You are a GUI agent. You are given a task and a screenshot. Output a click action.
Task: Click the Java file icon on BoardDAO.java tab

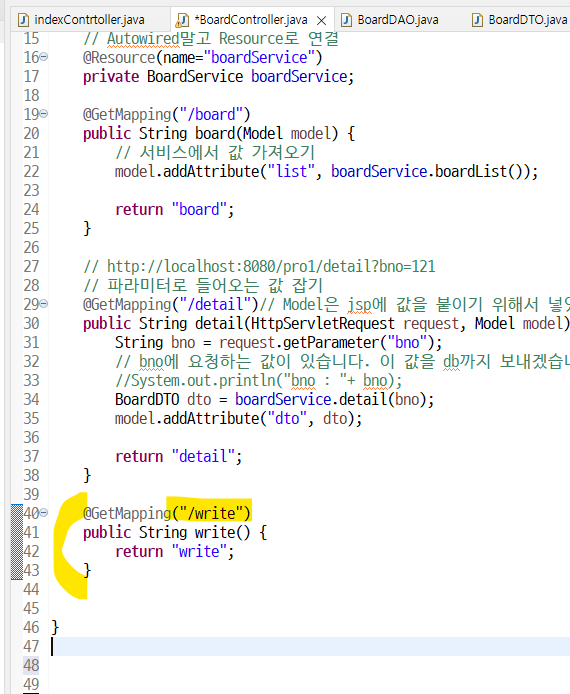coord(346,20)
